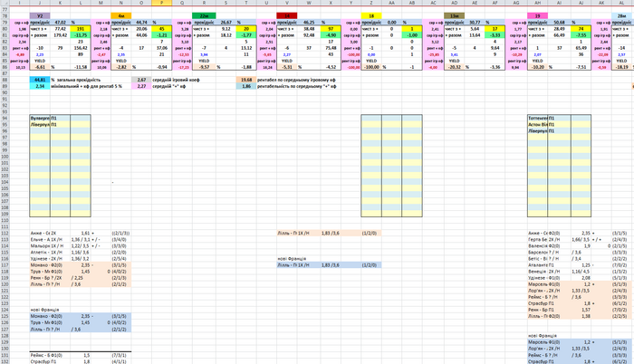Select the pink cell showing 2,27 in row 89
This screenshot has width=634, height=364.
(x=141, y=86)
